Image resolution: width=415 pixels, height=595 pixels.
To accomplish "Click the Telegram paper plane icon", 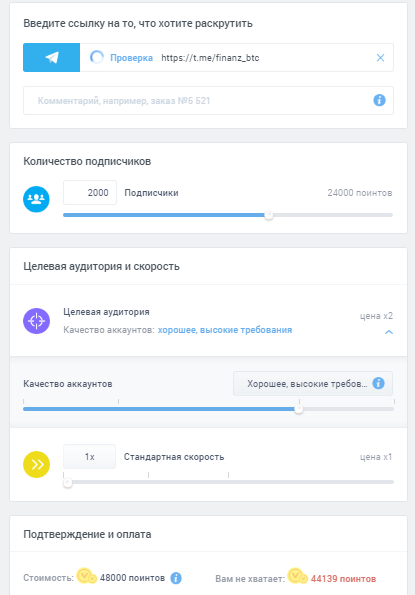I will 52,58.
